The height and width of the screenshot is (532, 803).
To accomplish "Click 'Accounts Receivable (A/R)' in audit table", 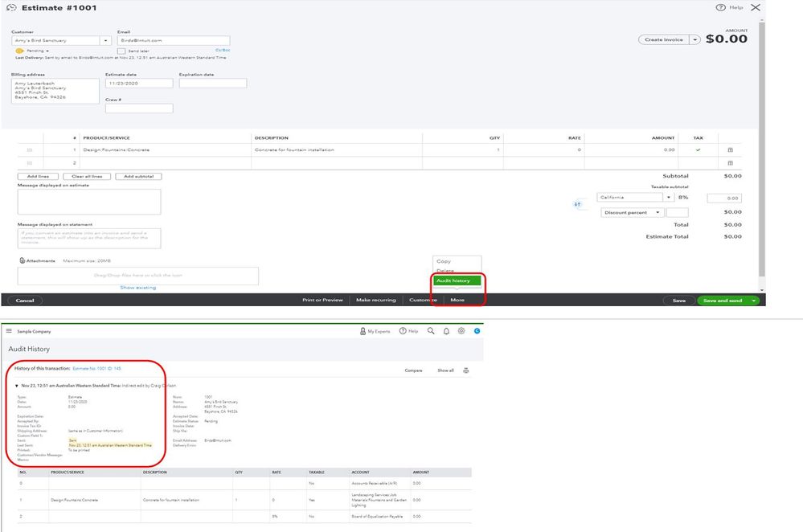I will pyautogui.click(x=375, y=483).
